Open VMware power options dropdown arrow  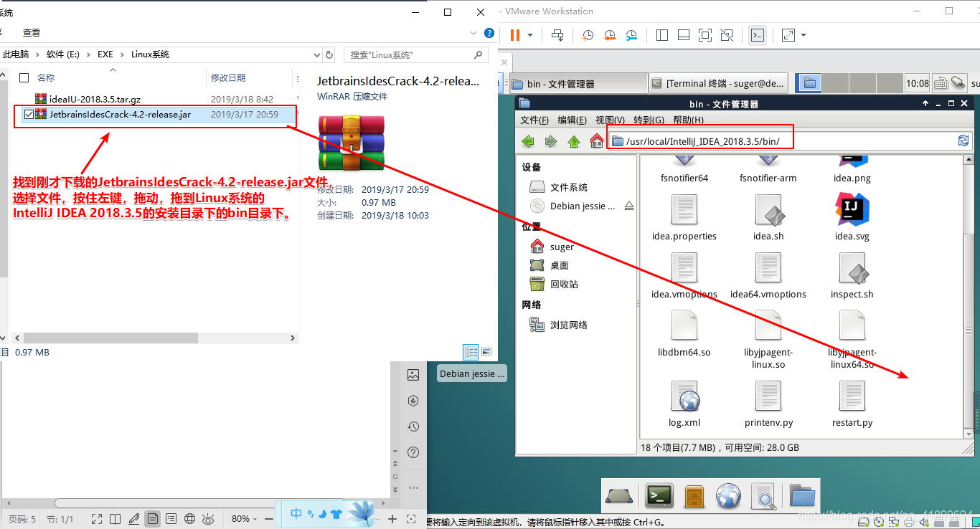coord(530,35)
